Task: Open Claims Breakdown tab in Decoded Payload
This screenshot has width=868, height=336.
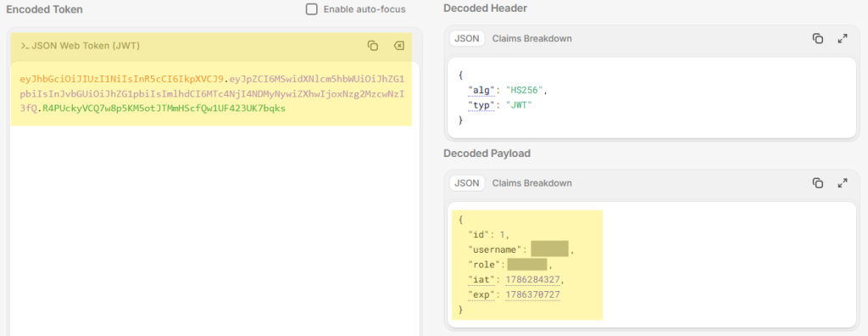Action: pyautogui.click(x=532, y=183)
